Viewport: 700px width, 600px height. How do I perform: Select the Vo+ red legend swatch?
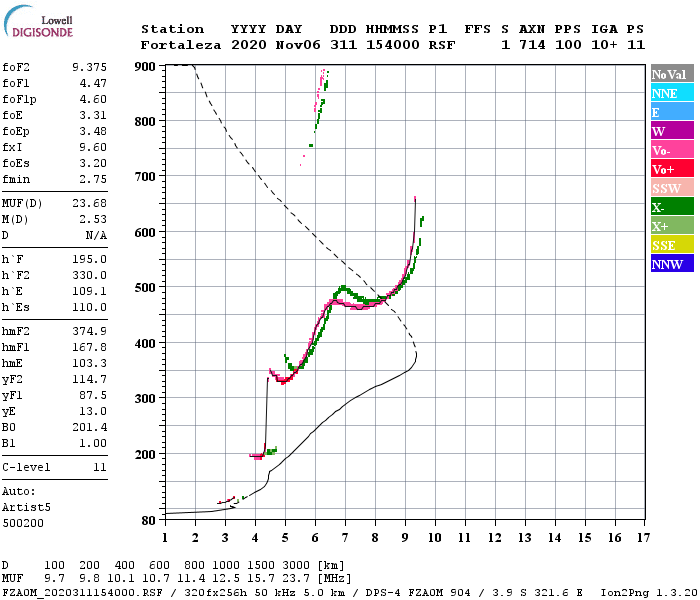coord(672,169)
